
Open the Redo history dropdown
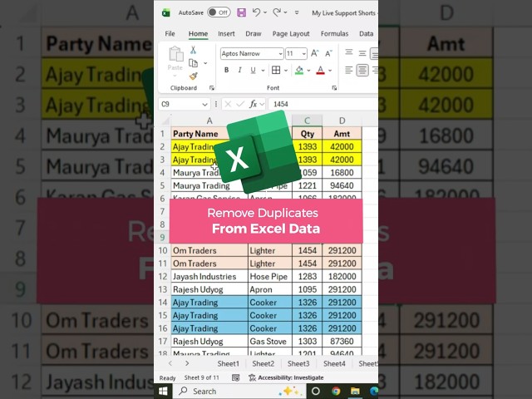coord(285,12)
